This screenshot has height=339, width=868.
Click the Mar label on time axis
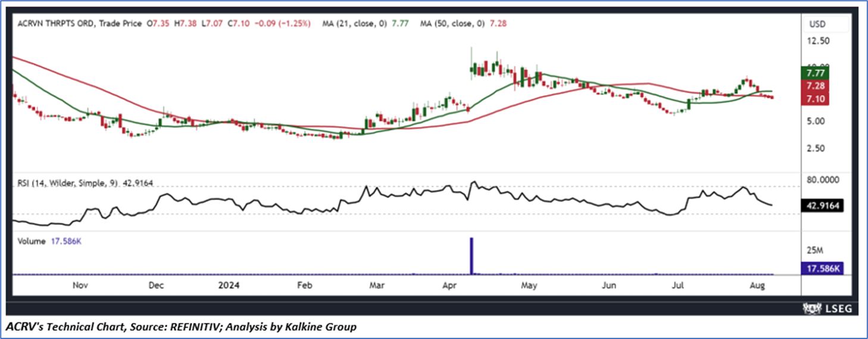pyautogui.click(x=376, y=285)
